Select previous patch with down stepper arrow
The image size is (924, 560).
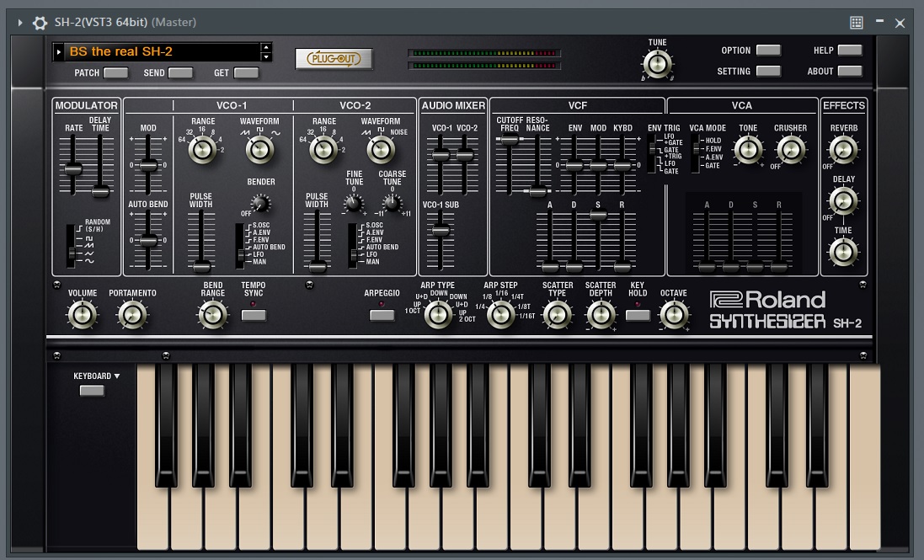[266, 56]
